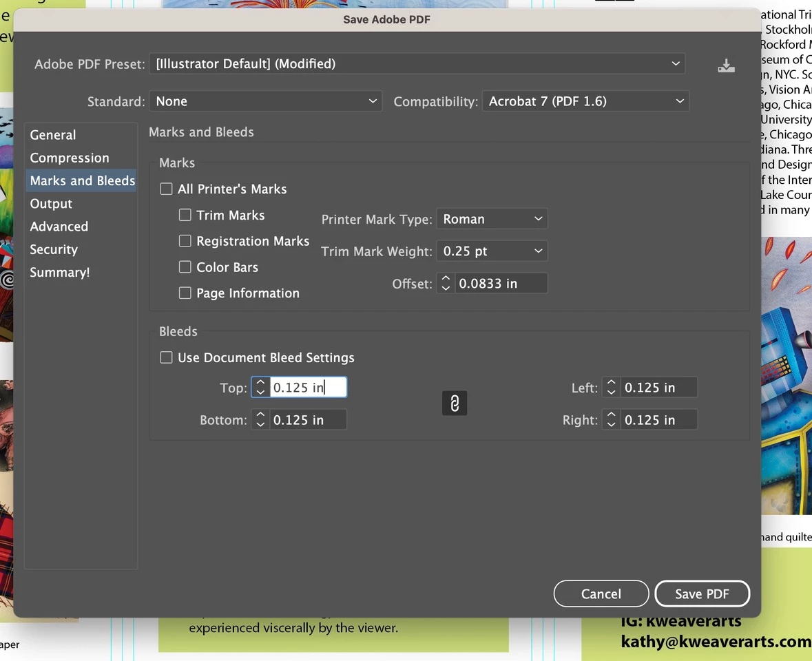Click the Left bleed stepper arrows
The image size is (812, 661).
point(611,387)
